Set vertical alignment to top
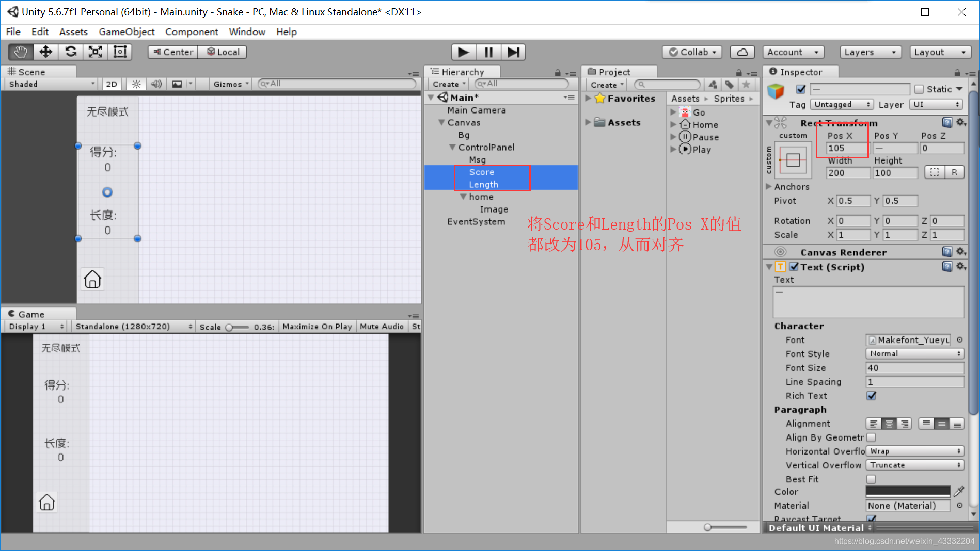 click(926, 424)
